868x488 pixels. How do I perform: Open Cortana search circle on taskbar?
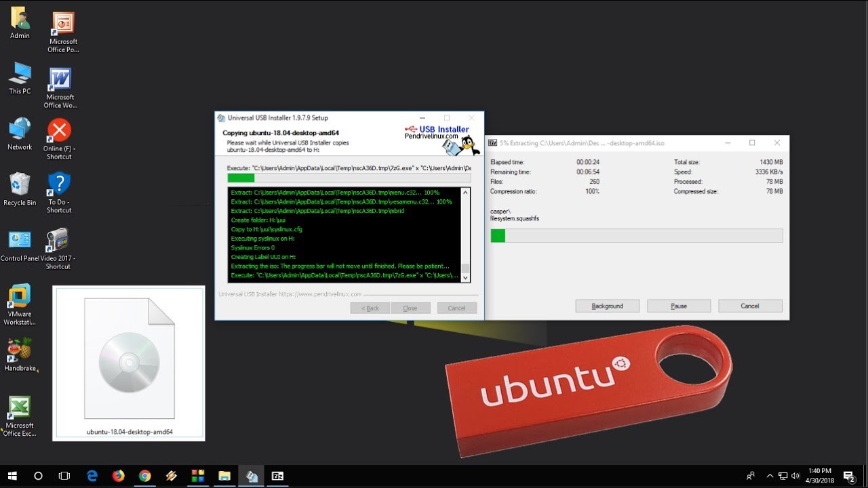(38, 476)
